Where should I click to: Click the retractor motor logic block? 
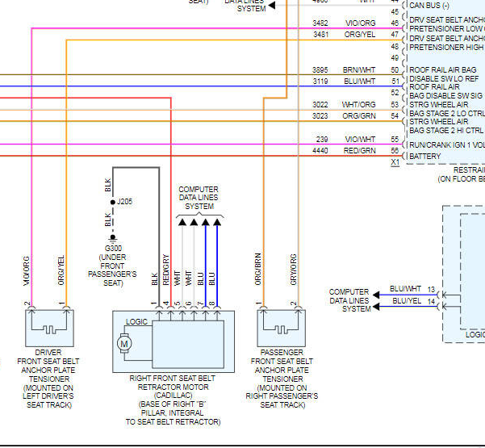[x=188, y=345]
